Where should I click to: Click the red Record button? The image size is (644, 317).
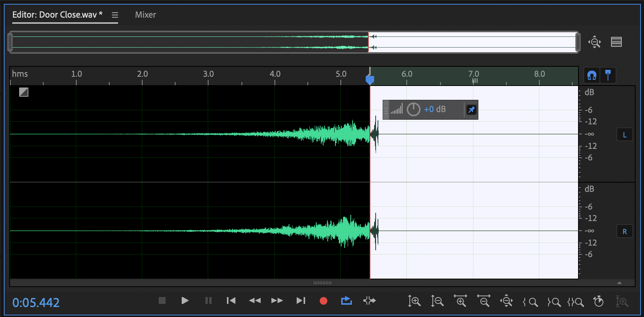324,301
